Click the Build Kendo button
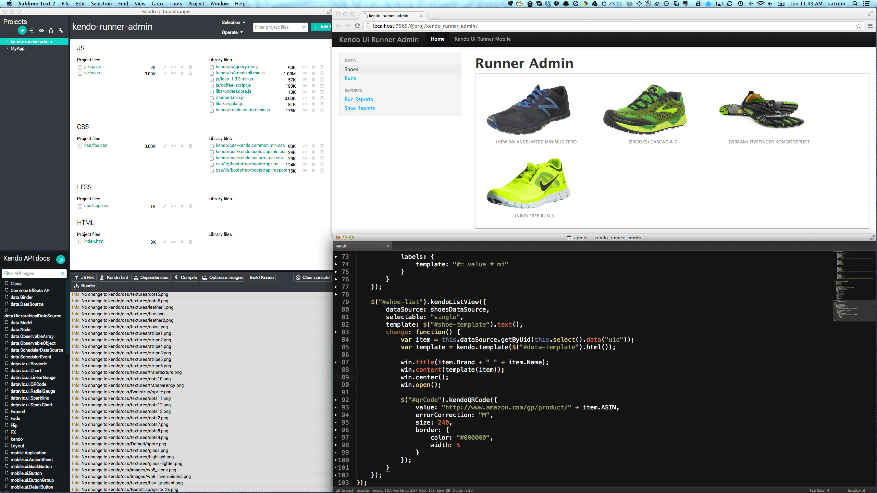877x493 pixels. pos(262,278)
